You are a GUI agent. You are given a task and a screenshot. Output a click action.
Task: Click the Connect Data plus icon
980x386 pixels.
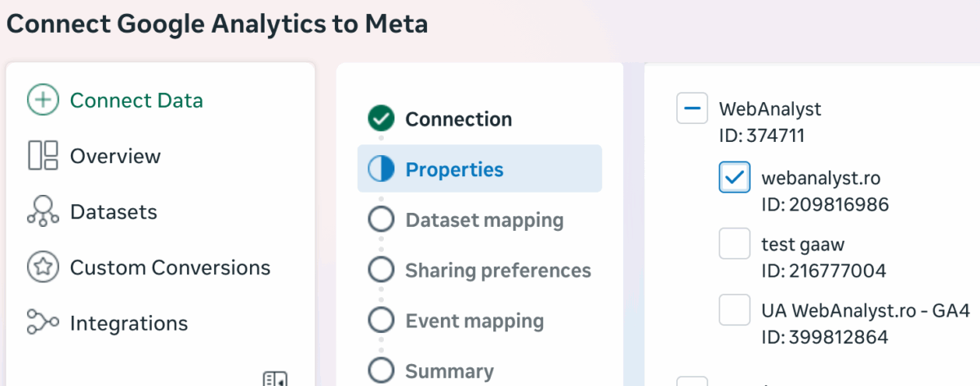click(x=43, y=100)
